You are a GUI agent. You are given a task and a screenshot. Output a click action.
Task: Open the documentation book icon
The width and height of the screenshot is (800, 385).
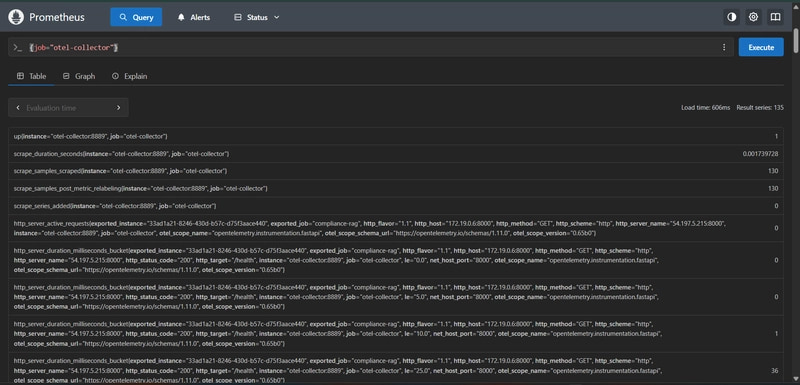pyautogui.click(x=776, y=17)
